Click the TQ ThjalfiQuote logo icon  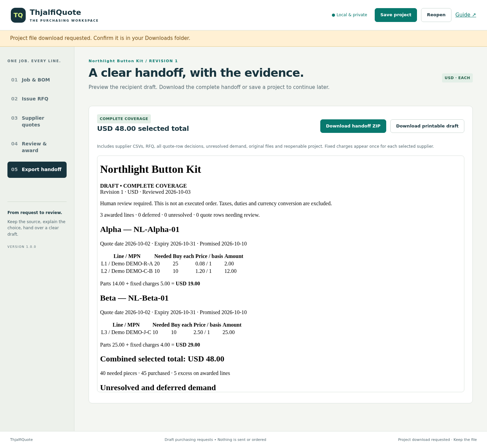pyautogui.click(x=18, y=15)
